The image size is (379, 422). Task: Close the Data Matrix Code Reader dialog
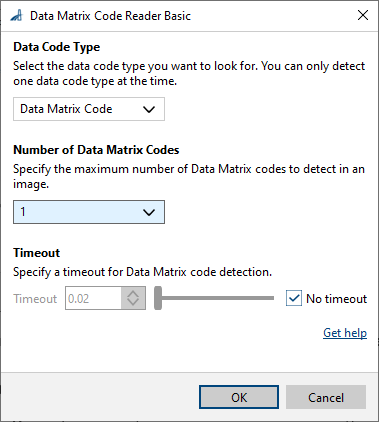point(363,15)
